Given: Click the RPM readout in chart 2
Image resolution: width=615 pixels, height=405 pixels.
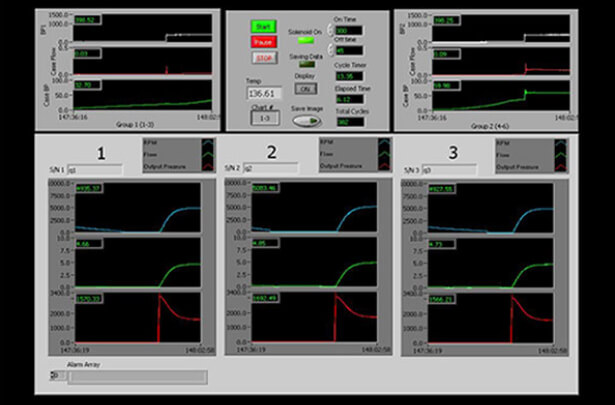Looking at the screenshot, I should tap(265, 188).
